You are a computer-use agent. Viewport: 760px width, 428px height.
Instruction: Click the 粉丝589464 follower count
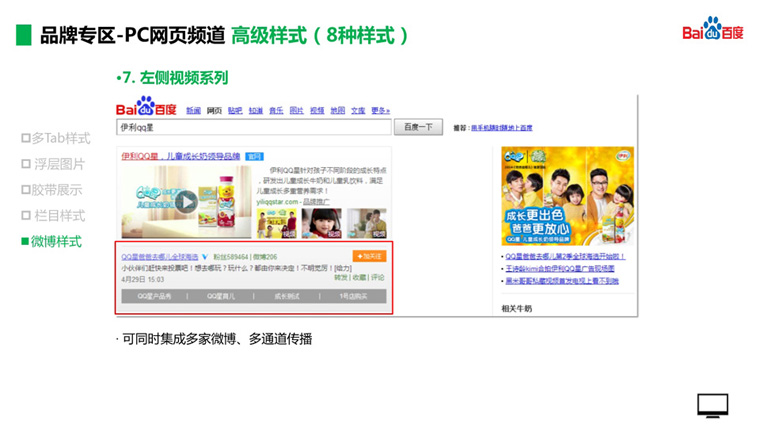click(231, 257)
